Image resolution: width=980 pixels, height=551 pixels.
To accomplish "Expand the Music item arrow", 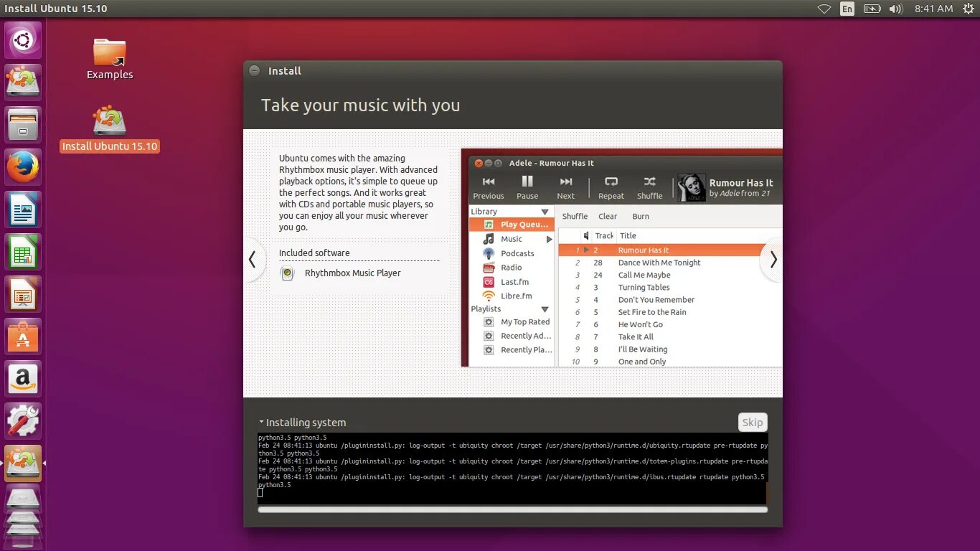I will pyautogui.click(x=550, y=239).
